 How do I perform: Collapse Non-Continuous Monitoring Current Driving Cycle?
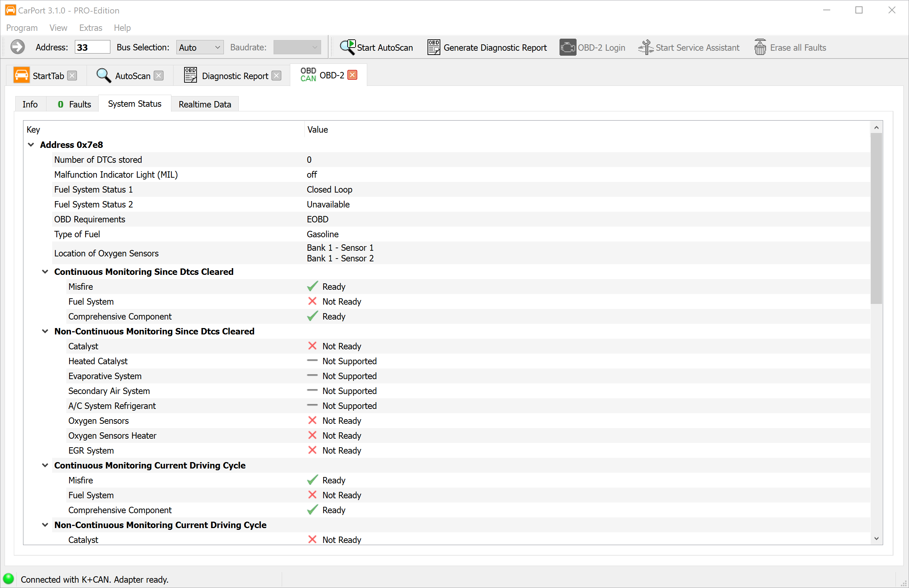point(45,525)
